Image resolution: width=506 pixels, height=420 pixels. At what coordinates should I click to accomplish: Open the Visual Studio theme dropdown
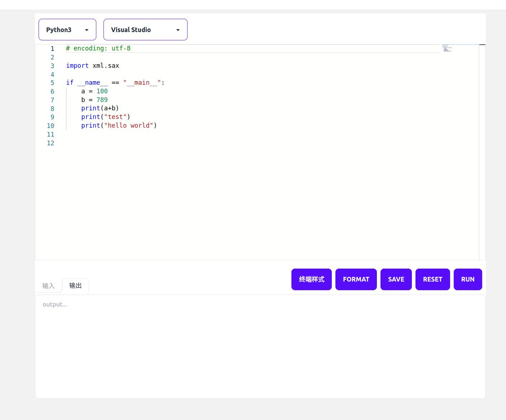145,30
